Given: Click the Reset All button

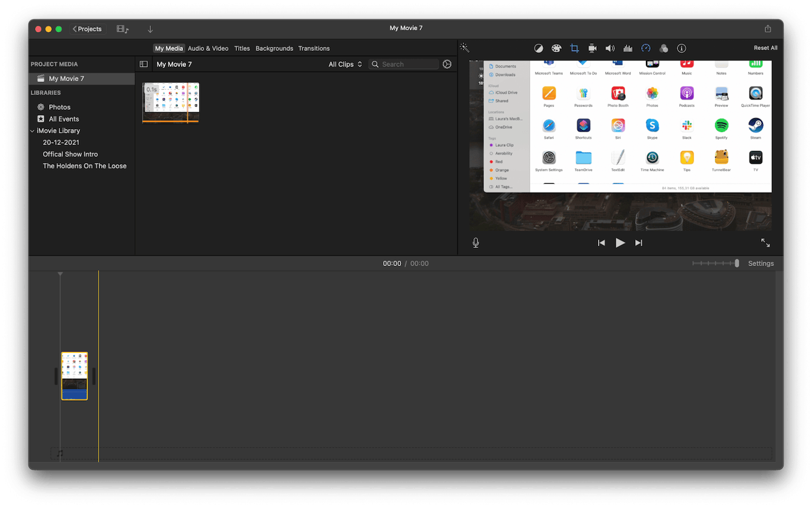Looking at the screenshot, I should (x=765, y=48).
